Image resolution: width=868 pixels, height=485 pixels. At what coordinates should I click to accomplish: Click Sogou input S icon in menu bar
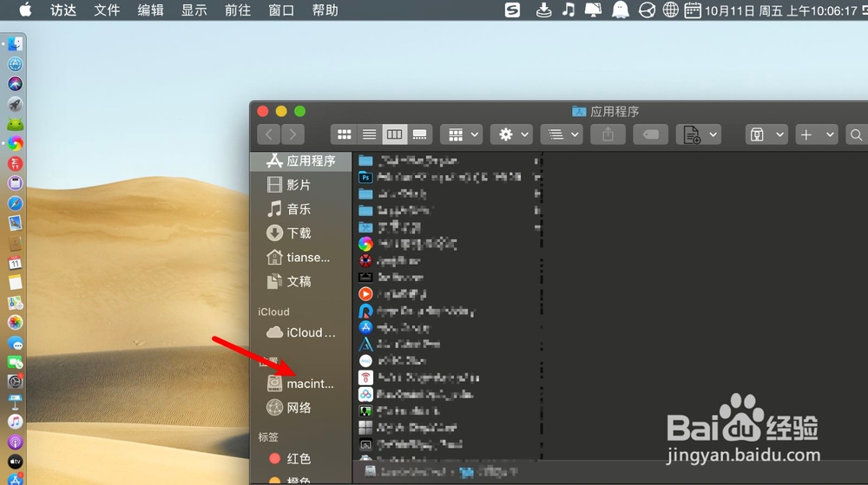513,10
